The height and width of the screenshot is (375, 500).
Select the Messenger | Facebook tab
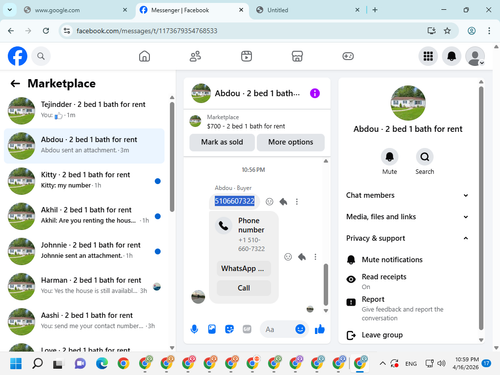click(192, 10)
